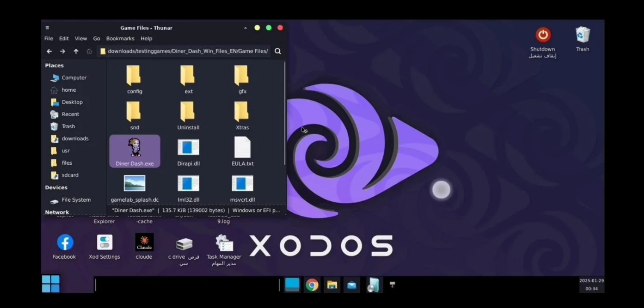Open the Start menu on the taskbar

(x=51, y=284)
